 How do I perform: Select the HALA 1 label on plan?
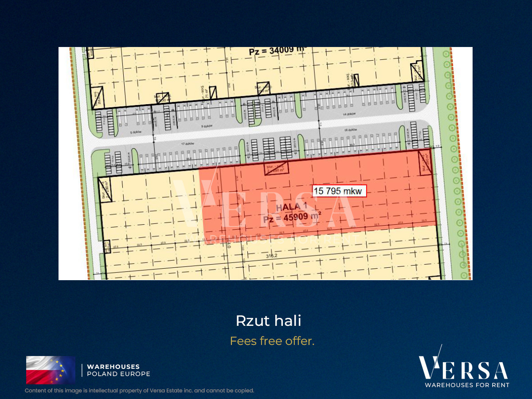(291, 207)
